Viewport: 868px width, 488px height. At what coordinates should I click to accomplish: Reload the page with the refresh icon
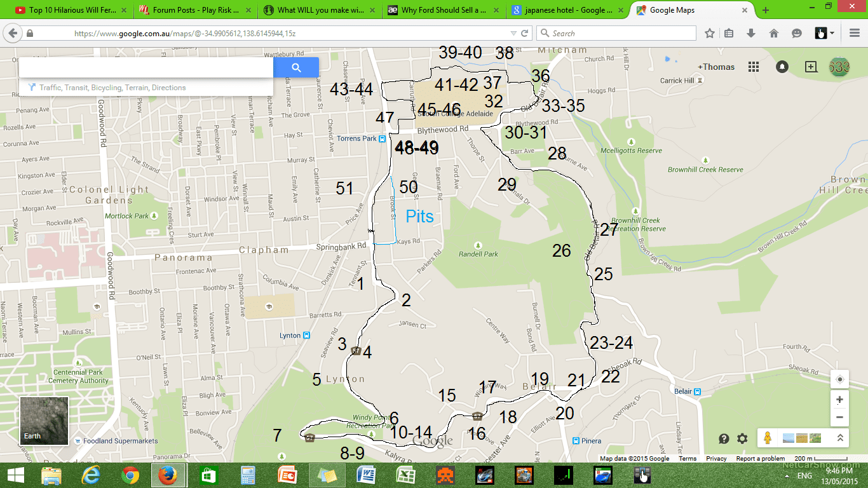point(525,34)
